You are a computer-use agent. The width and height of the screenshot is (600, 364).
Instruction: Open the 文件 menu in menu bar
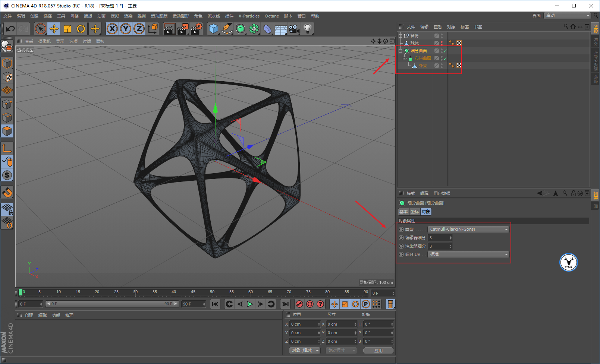[x=7, y=16]
